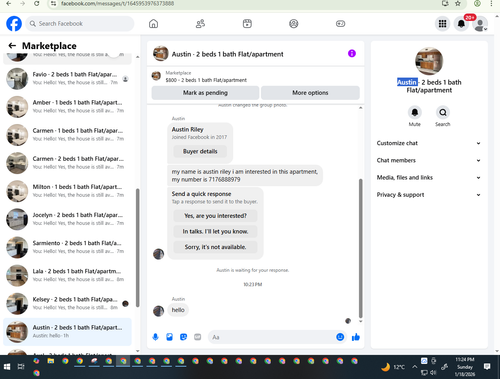Viewport: 500px width, 379px height.
Task: Open the Lala 2 beds conversation
Action: click(67, 275)
